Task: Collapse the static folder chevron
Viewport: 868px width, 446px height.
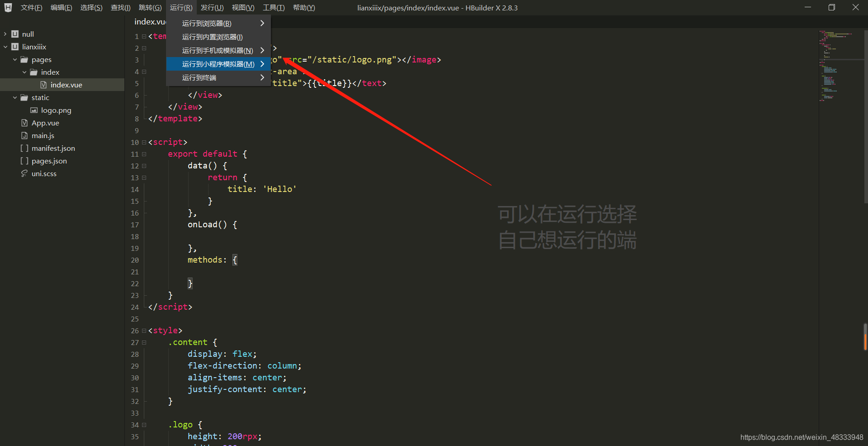Action: [x=15, y=97]
